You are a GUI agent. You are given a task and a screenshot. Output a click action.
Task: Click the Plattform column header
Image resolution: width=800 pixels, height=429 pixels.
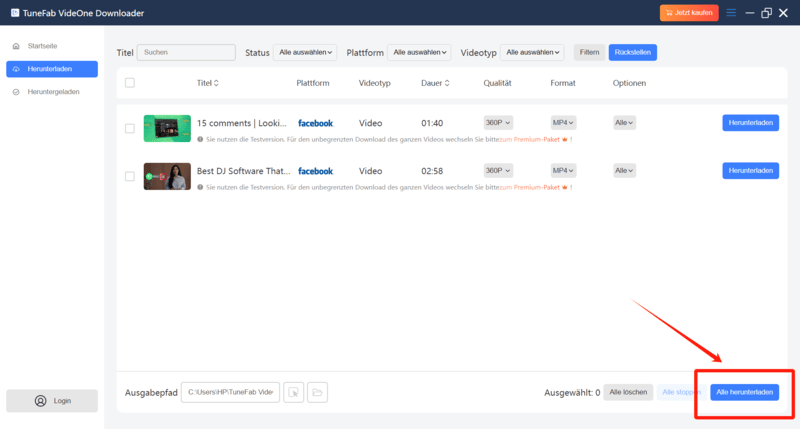(x=313, y=83)
